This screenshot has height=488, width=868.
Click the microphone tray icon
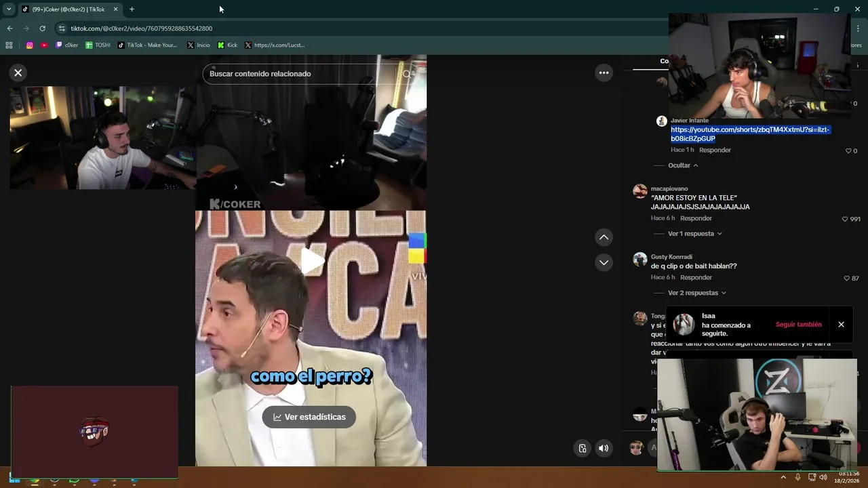pos(798,477)
